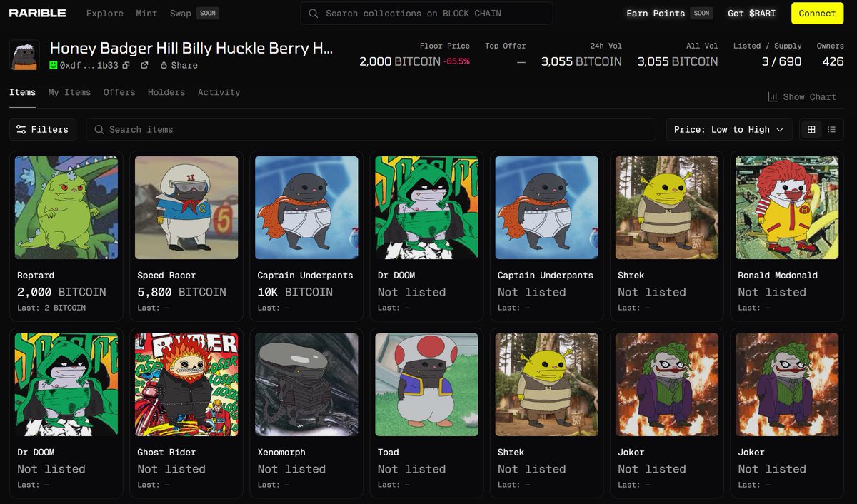This screenshot has height=504, width=857.
Task: Open Ronald Mcdonald NFT thumbnail
Action: (787, 208)
